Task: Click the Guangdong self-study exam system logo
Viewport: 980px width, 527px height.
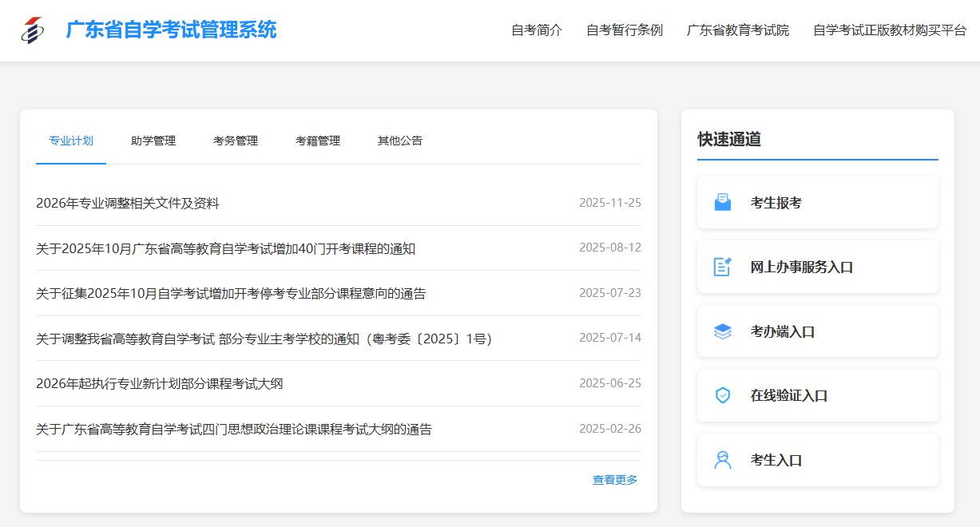Action: coord(33,30)
